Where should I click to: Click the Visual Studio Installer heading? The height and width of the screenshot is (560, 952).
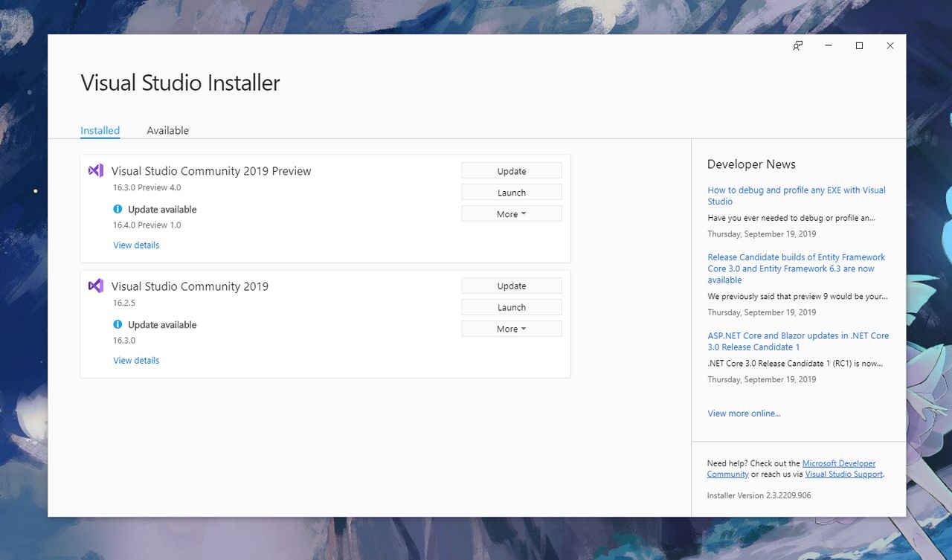point(180,83)
